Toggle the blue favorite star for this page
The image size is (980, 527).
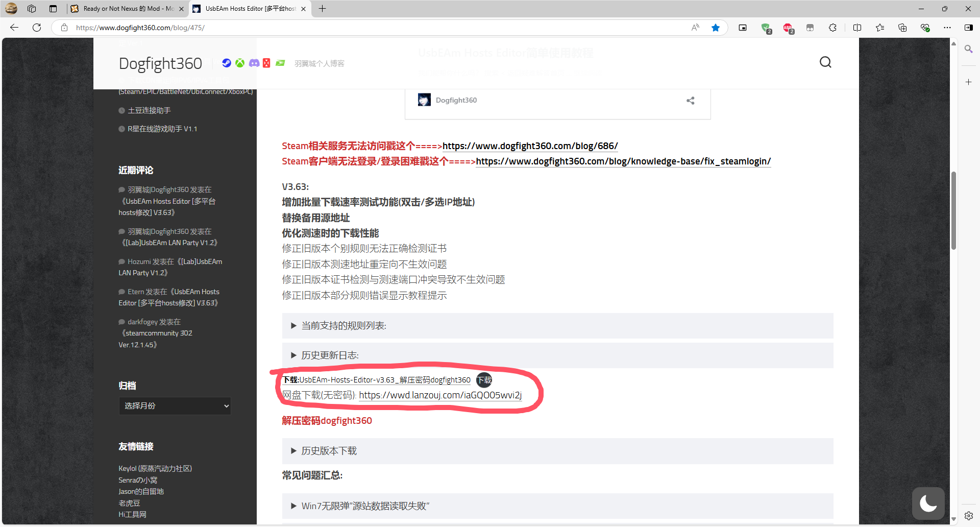pyautogui.click(x=716, y=28)
